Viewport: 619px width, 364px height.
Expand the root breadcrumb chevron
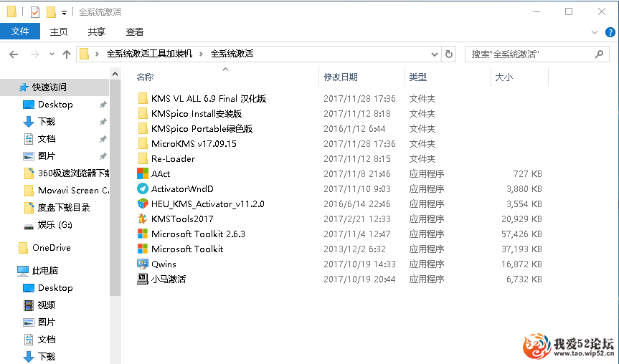click(97, 54)
